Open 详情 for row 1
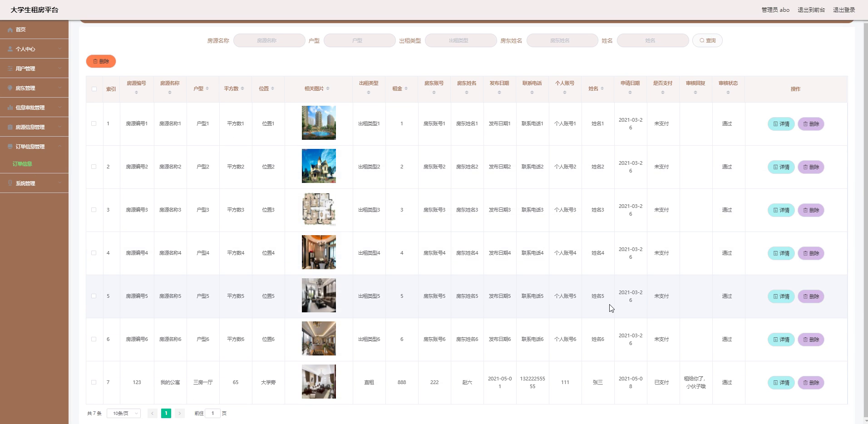Screen dimensions: 868x424 click(x=781, y=124)
